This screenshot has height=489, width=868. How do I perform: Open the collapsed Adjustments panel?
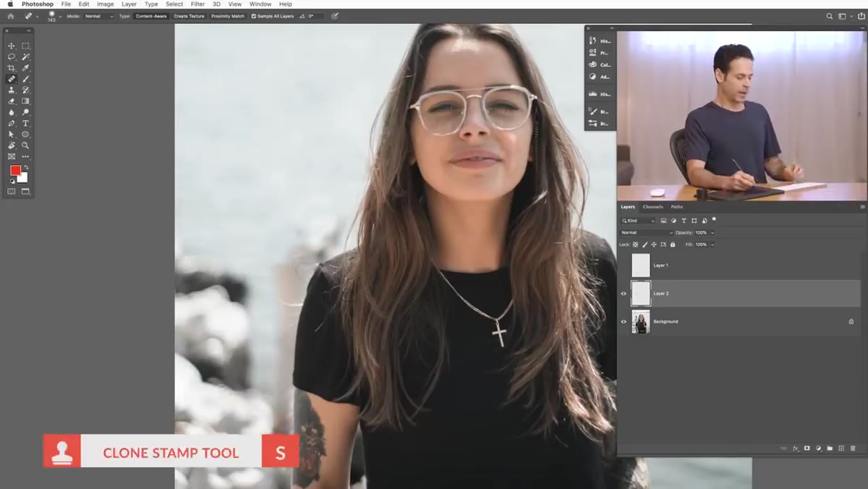(x=600, y=76)
